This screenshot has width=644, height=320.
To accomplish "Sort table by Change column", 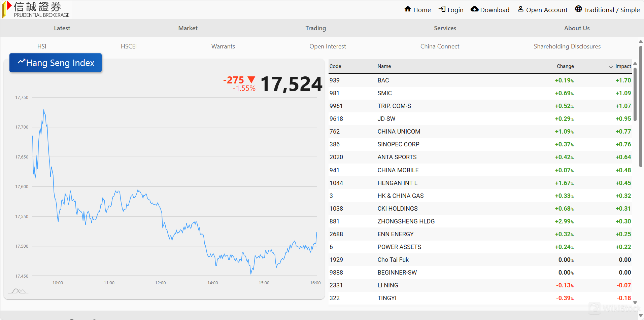I will pyautogui.click(x=565, y=66).
